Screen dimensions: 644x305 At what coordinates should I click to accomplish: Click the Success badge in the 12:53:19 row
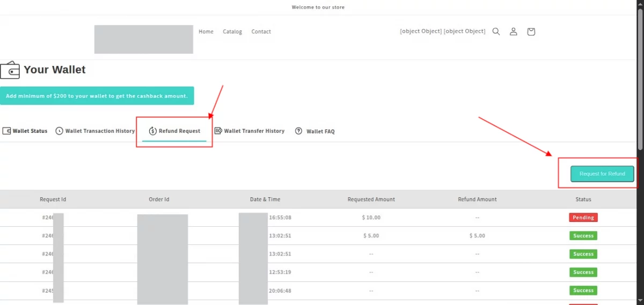pos(583,272)
